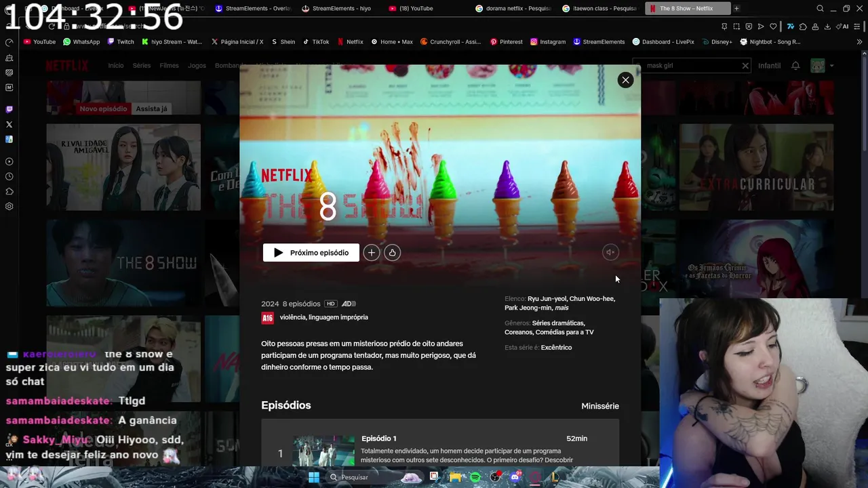Open Spotify from the taskbar
Image resolution: width=868 pixels, height=488 pixels.
point(475,477)
